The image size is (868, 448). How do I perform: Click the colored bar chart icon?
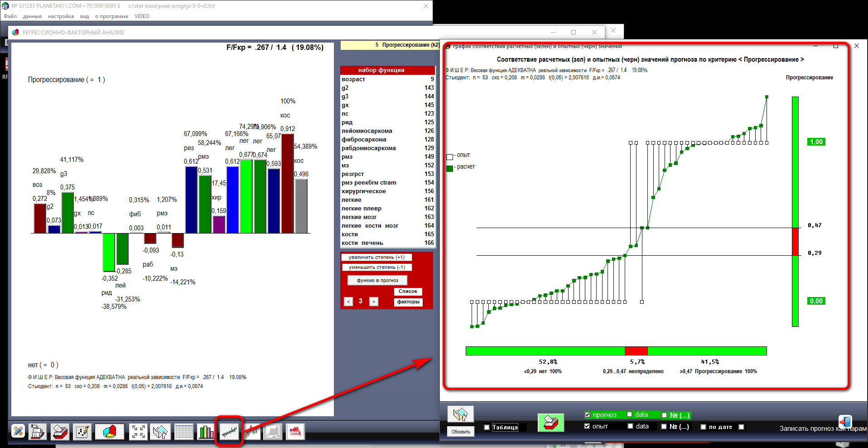click(206, 431)
